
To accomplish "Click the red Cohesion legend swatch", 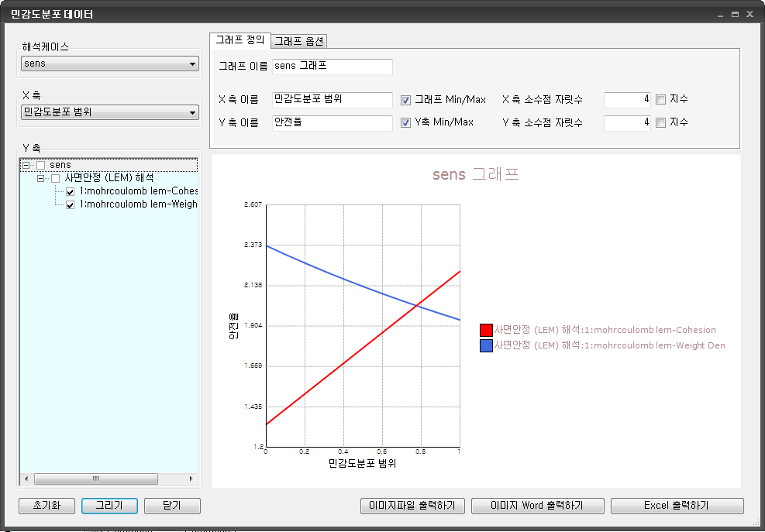I will (x=486, y=330).
